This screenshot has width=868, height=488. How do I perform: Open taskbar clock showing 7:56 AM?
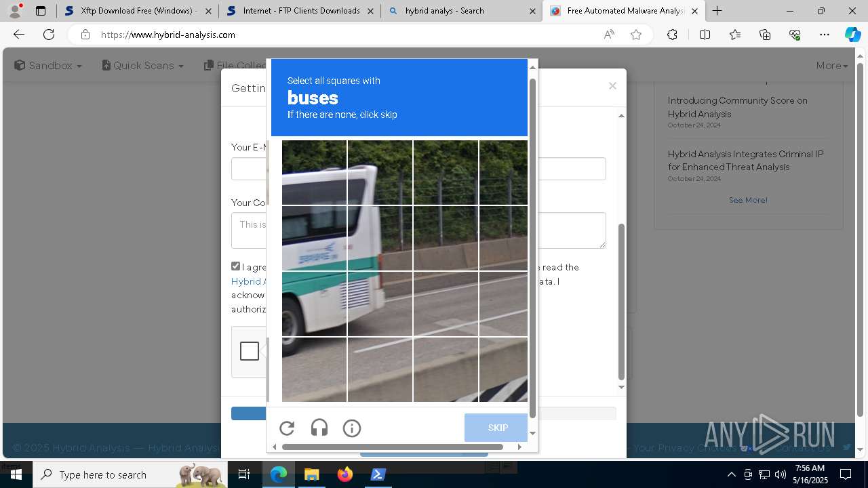810,474
